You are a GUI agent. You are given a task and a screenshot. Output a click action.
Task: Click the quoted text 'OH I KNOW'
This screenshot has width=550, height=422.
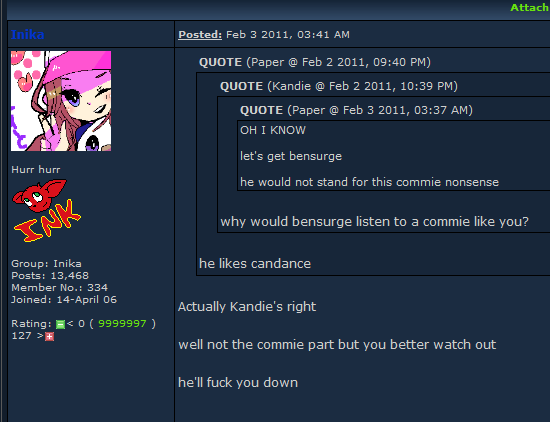coord(273,130)
